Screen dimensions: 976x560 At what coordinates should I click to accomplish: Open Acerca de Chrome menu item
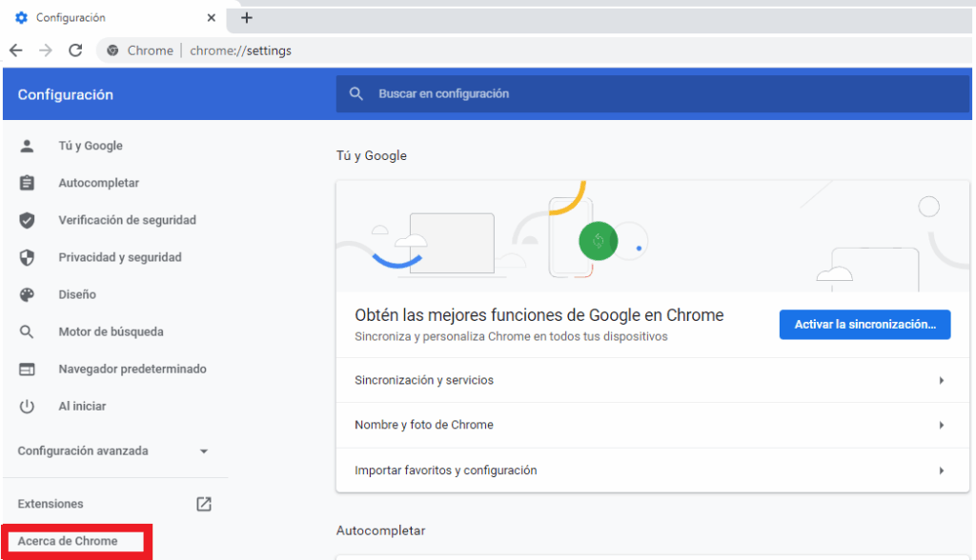68,541
